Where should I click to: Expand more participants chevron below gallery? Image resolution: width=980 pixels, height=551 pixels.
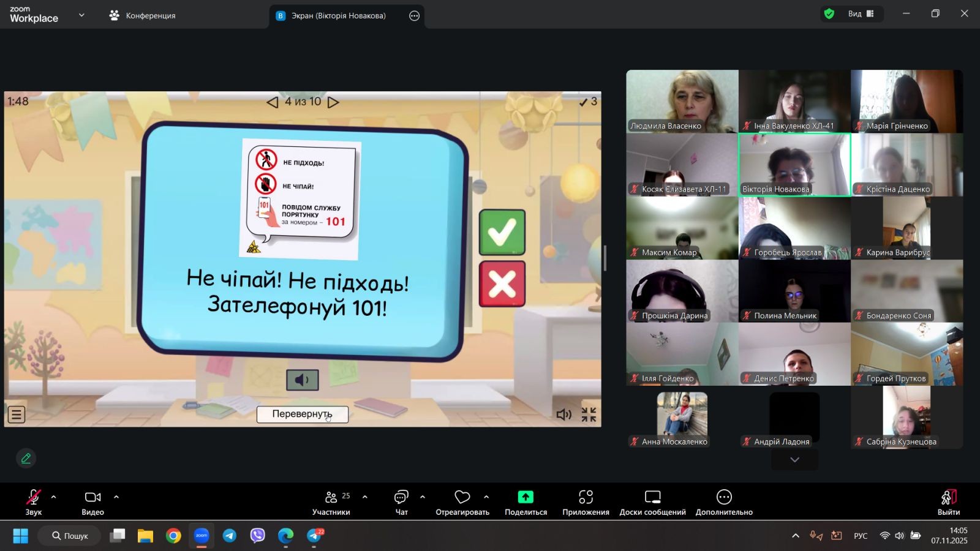pos(794,460)
